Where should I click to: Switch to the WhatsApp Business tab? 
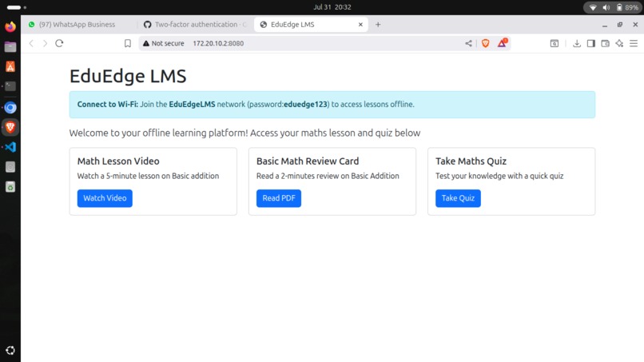(78, 25)
